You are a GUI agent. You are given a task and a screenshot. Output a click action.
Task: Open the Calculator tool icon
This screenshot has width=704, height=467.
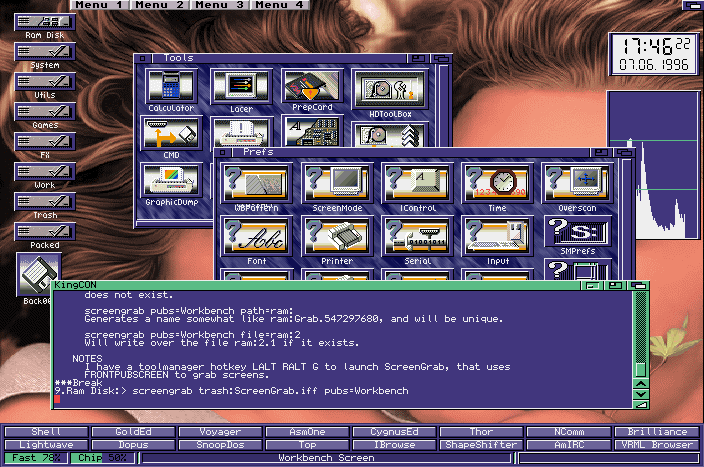click(169, 87)
